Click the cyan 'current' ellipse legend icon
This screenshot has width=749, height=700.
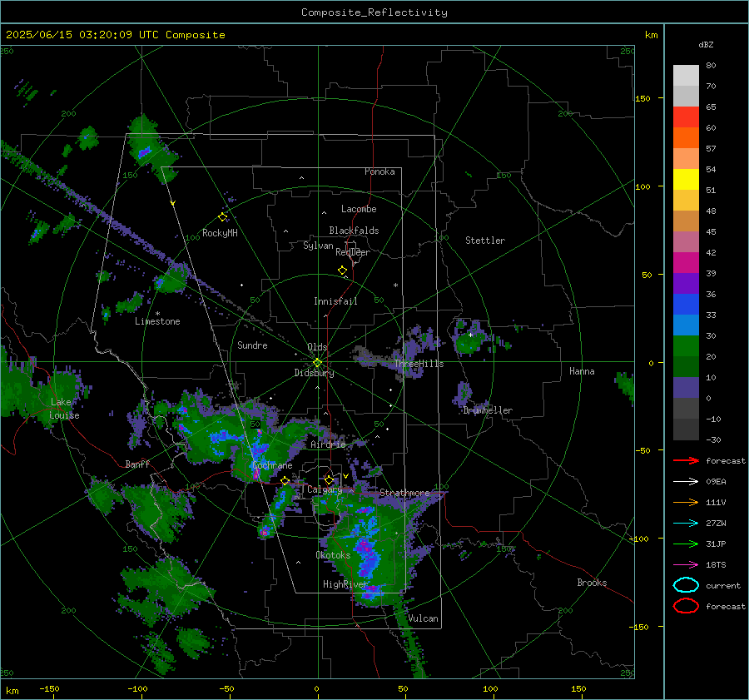tap(686, 585)
